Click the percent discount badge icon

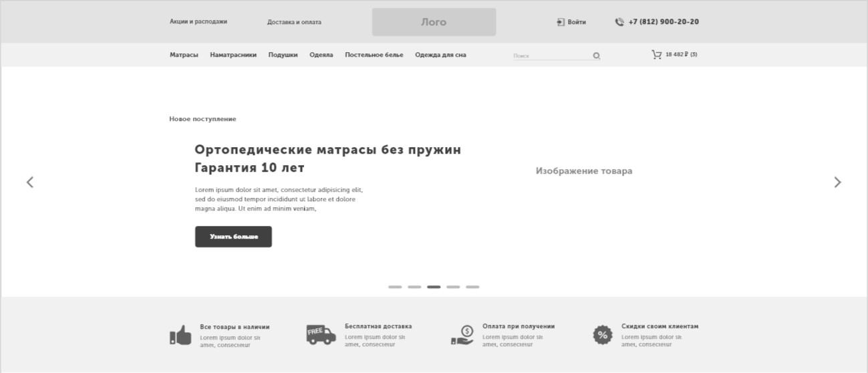[x=603, y=335]
